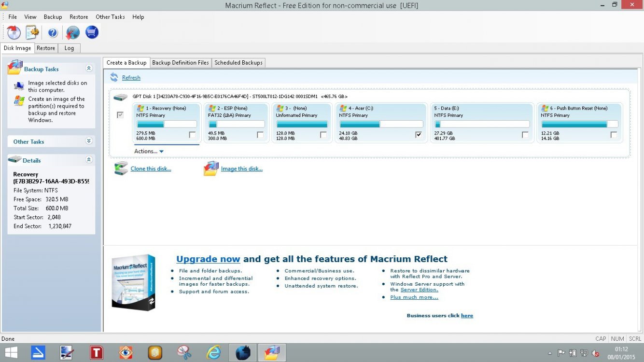
Task: Check the Recovery partition checkbox
Action: pyautogui.click(x=193, y=135)
